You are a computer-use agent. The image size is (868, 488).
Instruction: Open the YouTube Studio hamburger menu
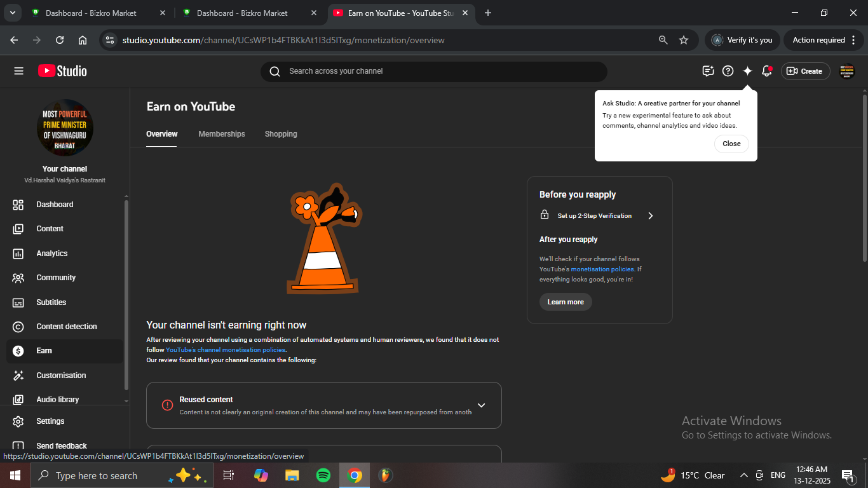click(18, 71)
